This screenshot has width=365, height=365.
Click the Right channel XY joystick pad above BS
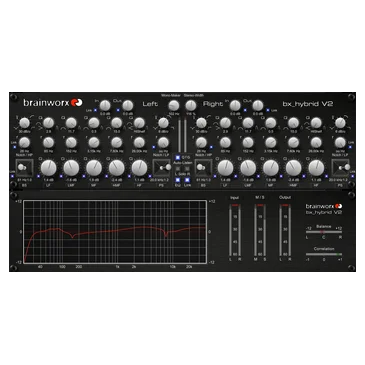pos(203,167)
